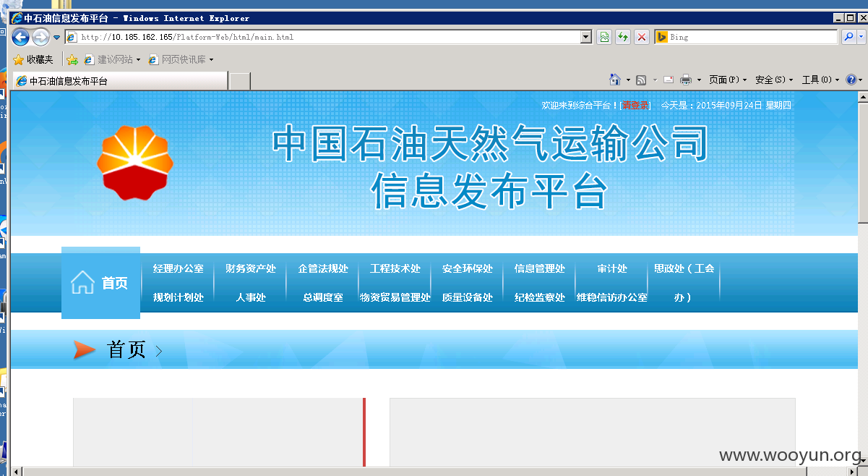868x476 pixels.
Task: Open the 页面(P) menu
Action: [x=727, y=80]
